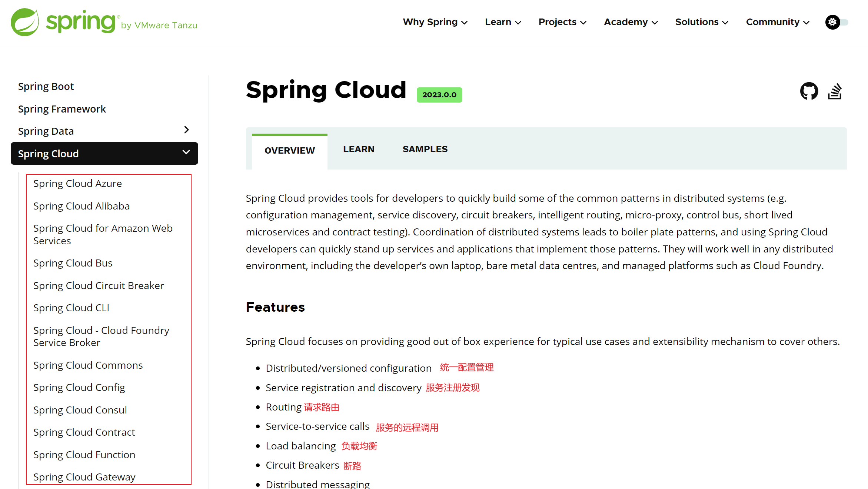Open the GitHub repository icon
The width and height of the screenshot is (868, 489).
[809, 91]
